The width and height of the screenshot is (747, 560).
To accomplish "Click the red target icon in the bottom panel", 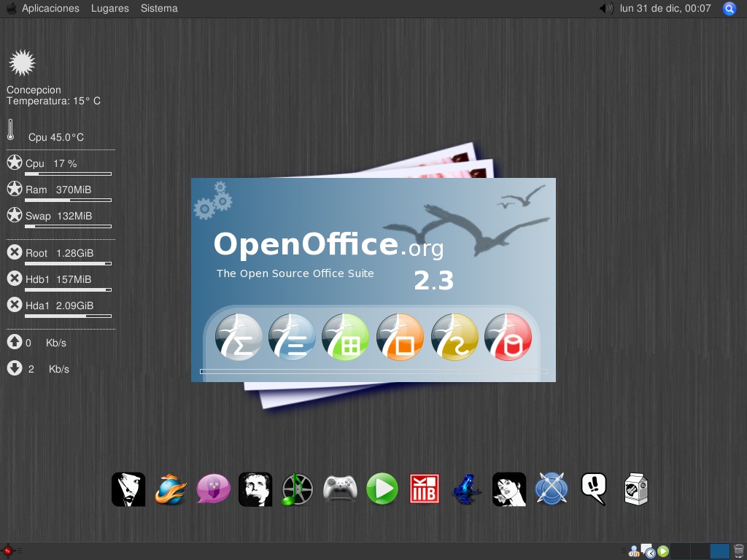I will (x=7, y=551).
